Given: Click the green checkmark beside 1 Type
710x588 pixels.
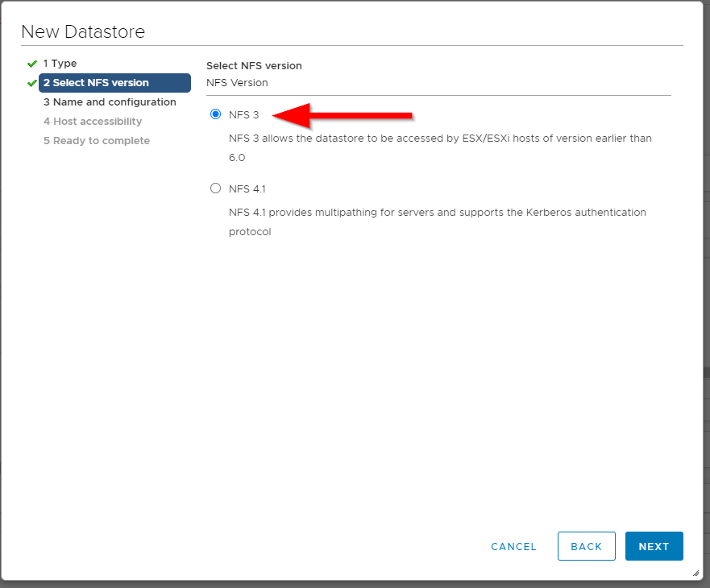Looking at the screenshot, I should coord(31,64).
